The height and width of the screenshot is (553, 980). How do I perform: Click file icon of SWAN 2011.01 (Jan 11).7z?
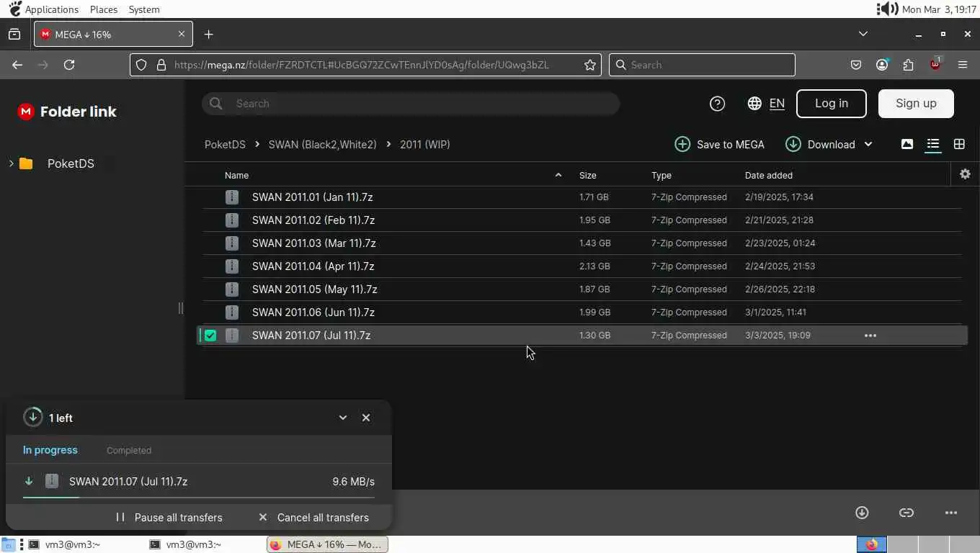coord(232,197)
